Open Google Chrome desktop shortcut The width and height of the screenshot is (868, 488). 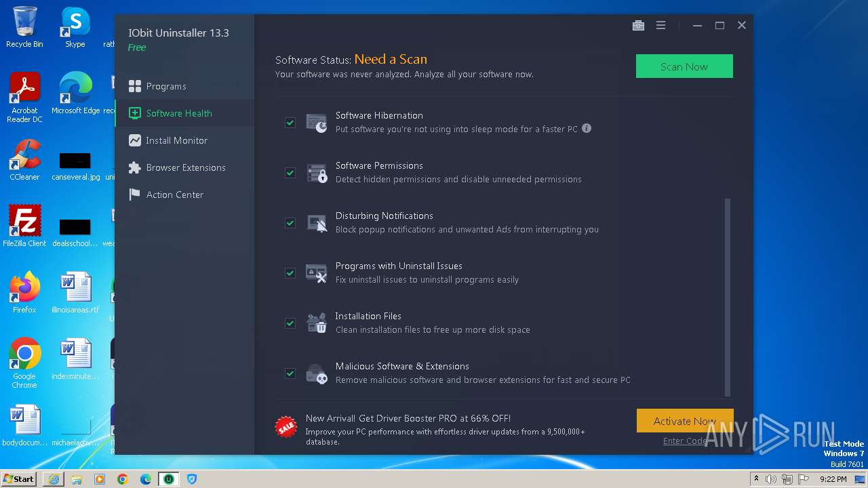pos(24,363)
